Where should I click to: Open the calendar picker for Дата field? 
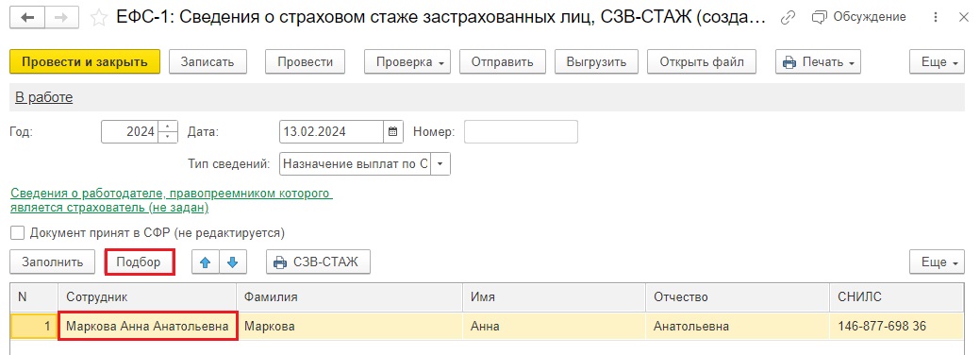[393, 132]
